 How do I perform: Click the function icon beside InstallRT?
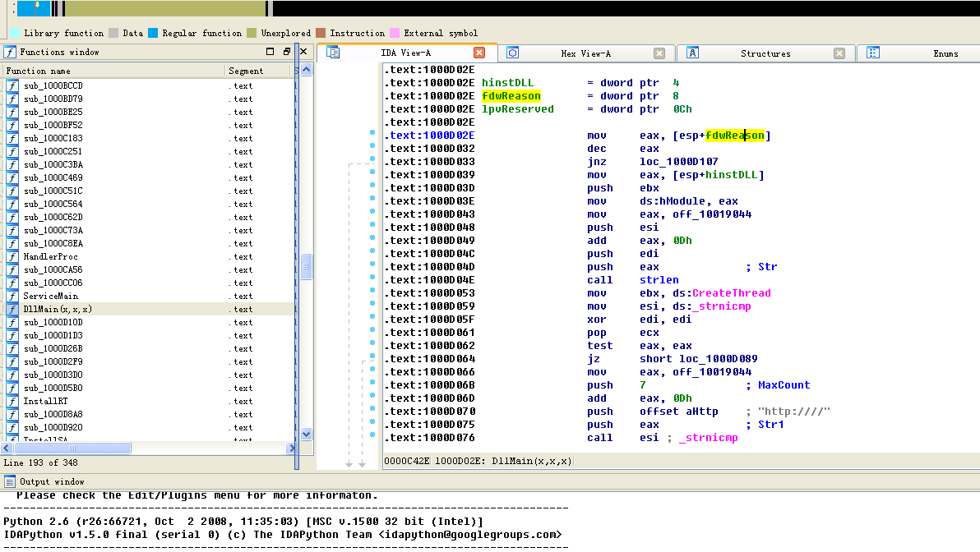(12, 401)
